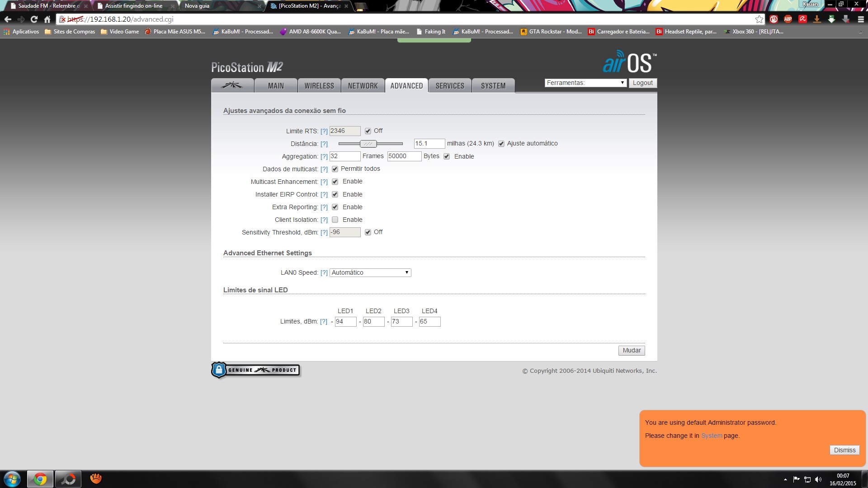Open Chrome hamburger menu icon

(x=860, y=19)
